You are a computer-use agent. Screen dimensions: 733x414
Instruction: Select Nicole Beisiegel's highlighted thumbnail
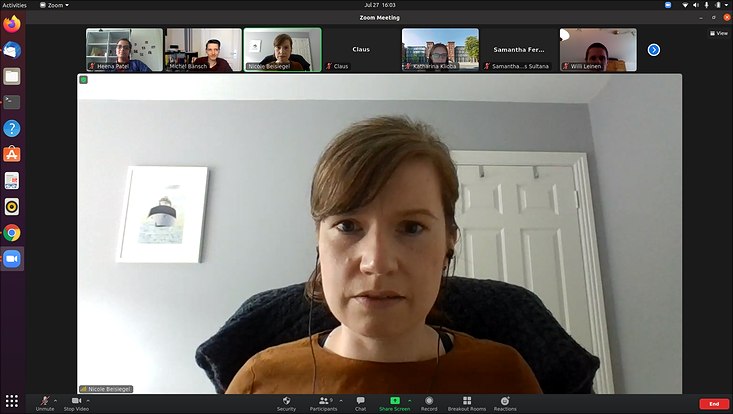point(282,50)
